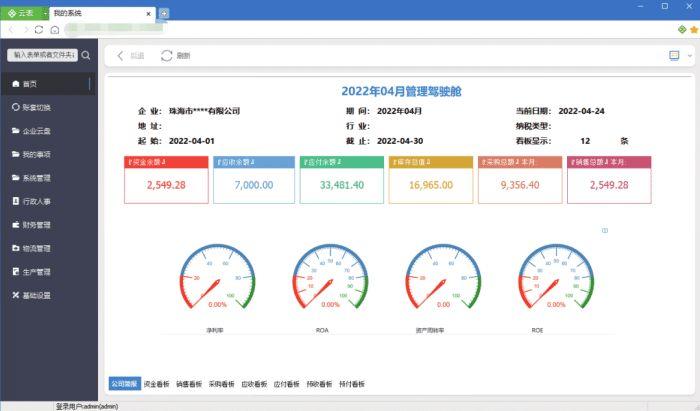700x411 pixels.
Task: Open the 企业云盘 menu label
Action: [37, 131]
